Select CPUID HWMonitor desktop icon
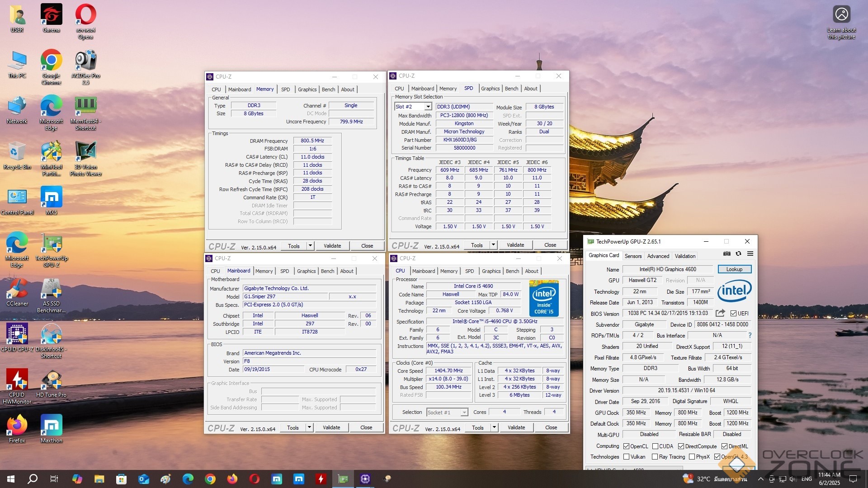The width and height of the screenshot is (868, 488). tap(17, 386)
